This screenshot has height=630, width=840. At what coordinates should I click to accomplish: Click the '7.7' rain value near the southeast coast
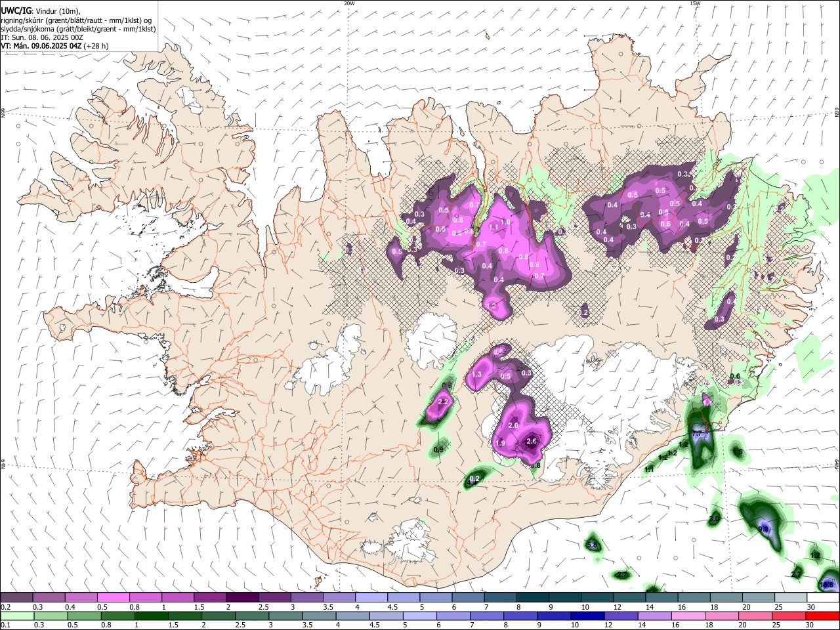pos(697,434)
